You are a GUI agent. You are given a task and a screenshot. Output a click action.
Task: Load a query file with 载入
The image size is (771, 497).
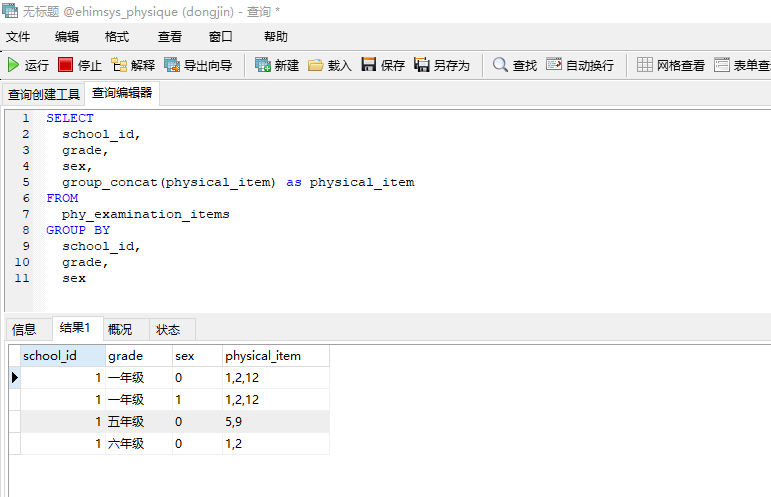(330, 65)
